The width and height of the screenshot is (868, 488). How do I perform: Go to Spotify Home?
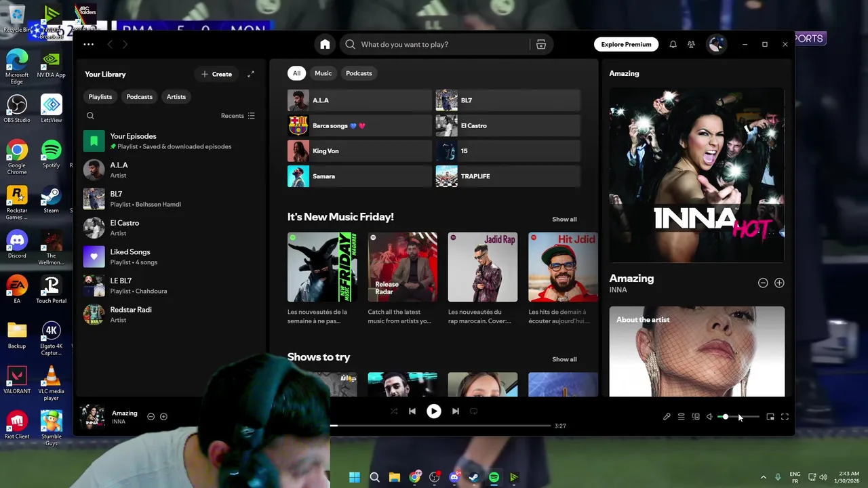point(325,44)
